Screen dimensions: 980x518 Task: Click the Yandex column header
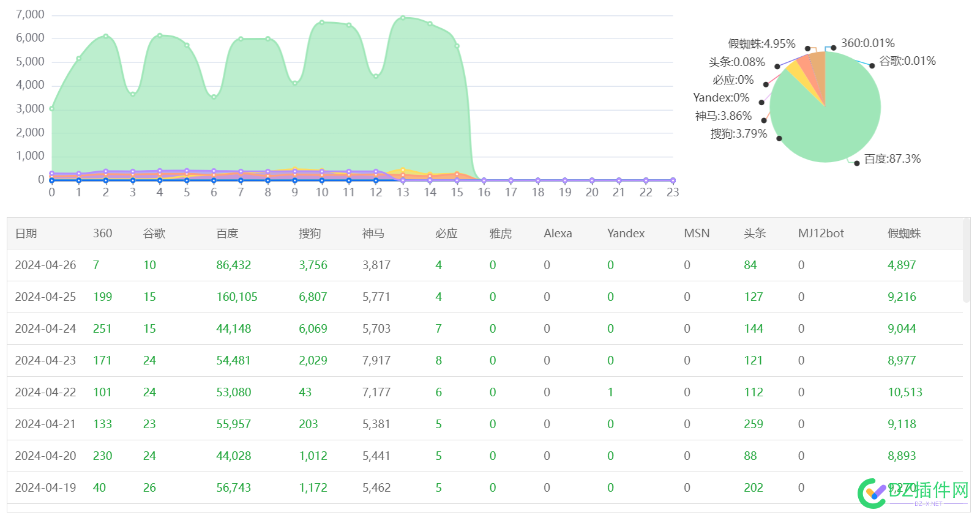click(x=626, y=234)
